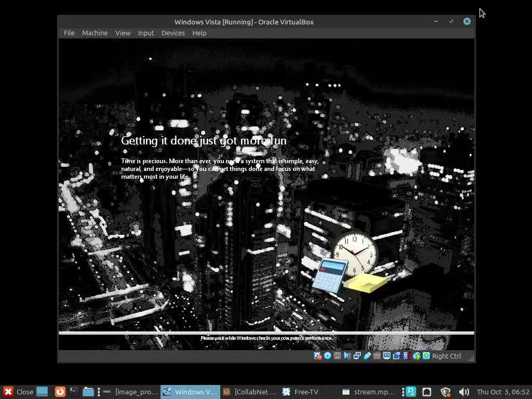Image resolution: width=532 pixels, height=399 pixels.
Task: Switch to the stream.mp... taskbar window
Action: [x=369, y=392]
